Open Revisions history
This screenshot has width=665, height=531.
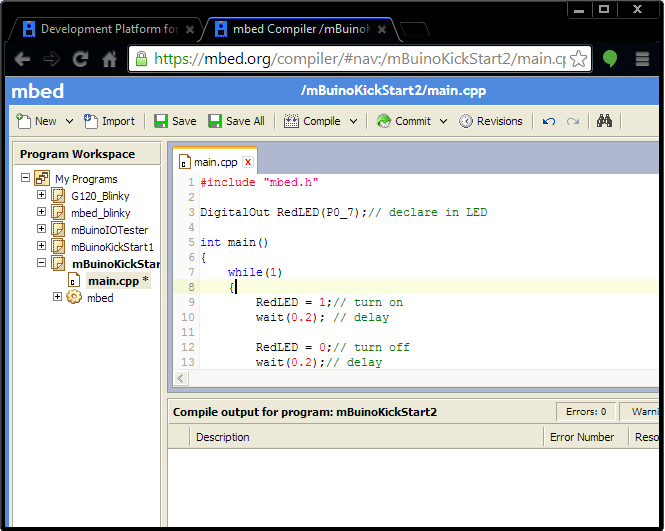coord(491,121)
